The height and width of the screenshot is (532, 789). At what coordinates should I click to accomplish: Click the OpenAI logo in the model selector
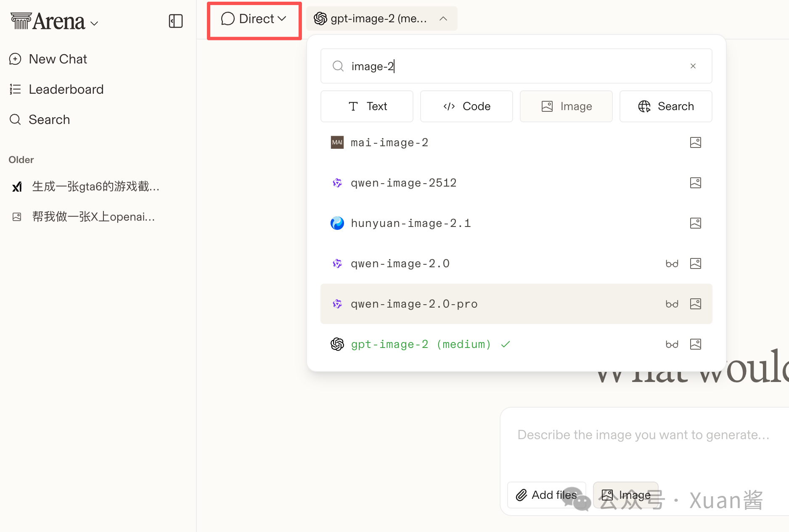point(320,18)
